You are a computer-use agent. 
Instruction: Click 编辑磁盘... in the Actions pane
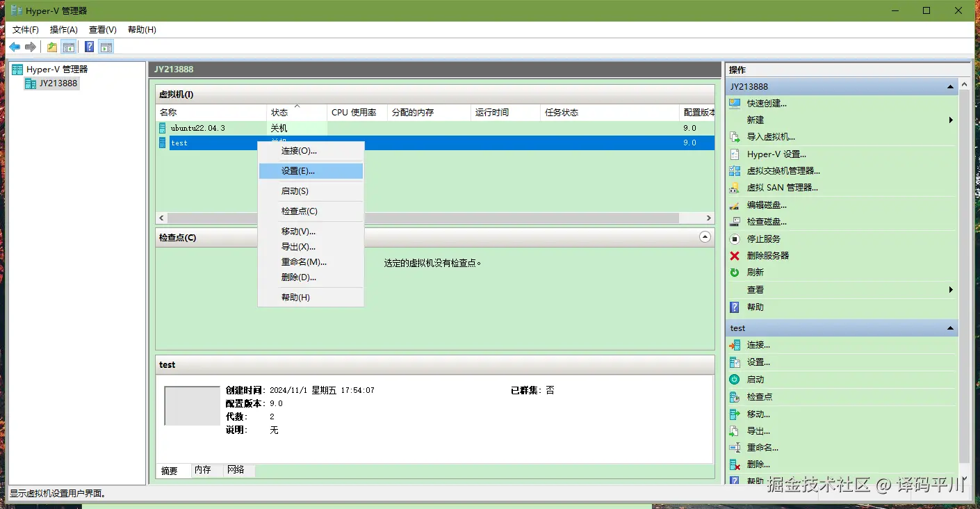[767, 205]
